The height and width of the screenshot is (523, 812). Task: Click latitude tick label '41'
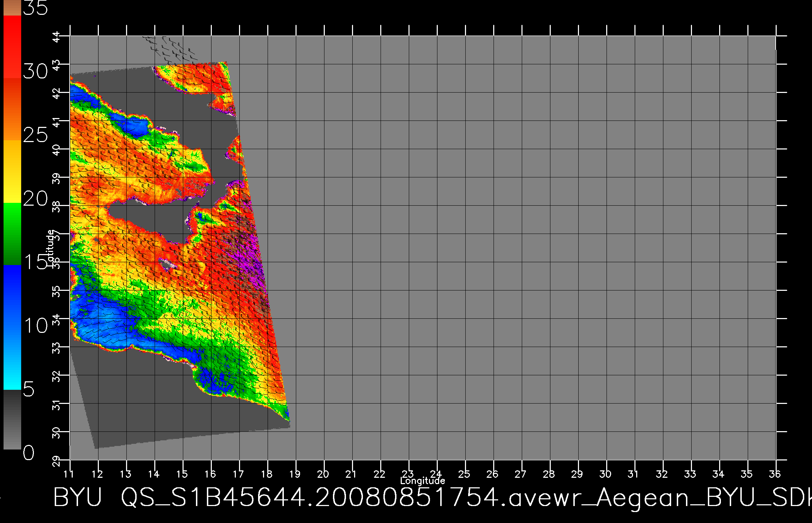pyautogui.click(x=56, y=121)
